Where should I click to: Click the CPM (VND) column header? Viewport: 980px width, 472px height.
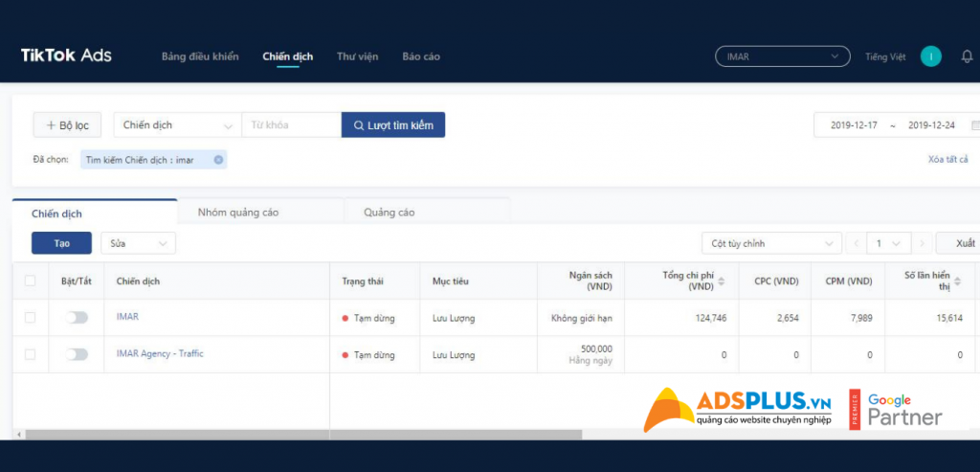849,281
